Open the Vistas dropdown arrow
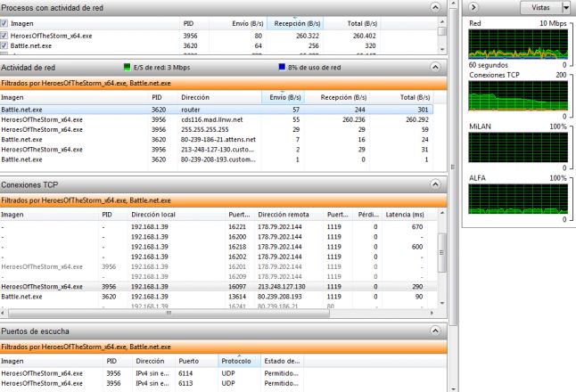576x392 pixels. point(566,7)
